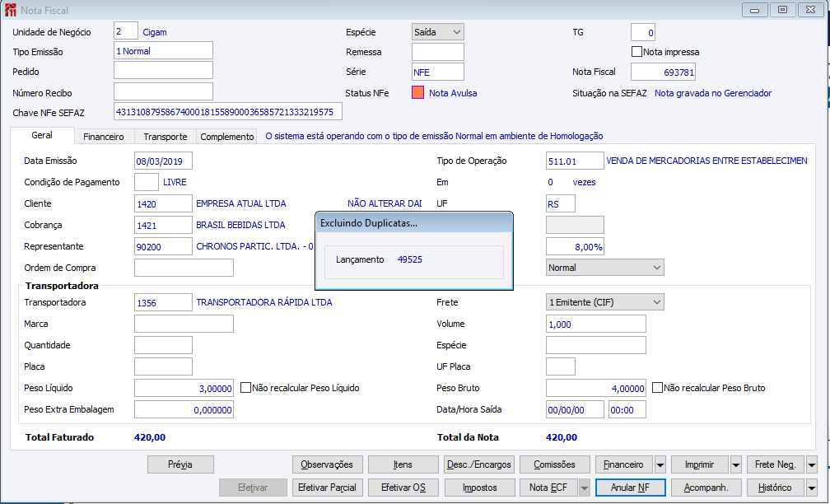
Task: Click the Nota Fiscal window app icon
Action: pyautogui.click(x=10, y=10)
